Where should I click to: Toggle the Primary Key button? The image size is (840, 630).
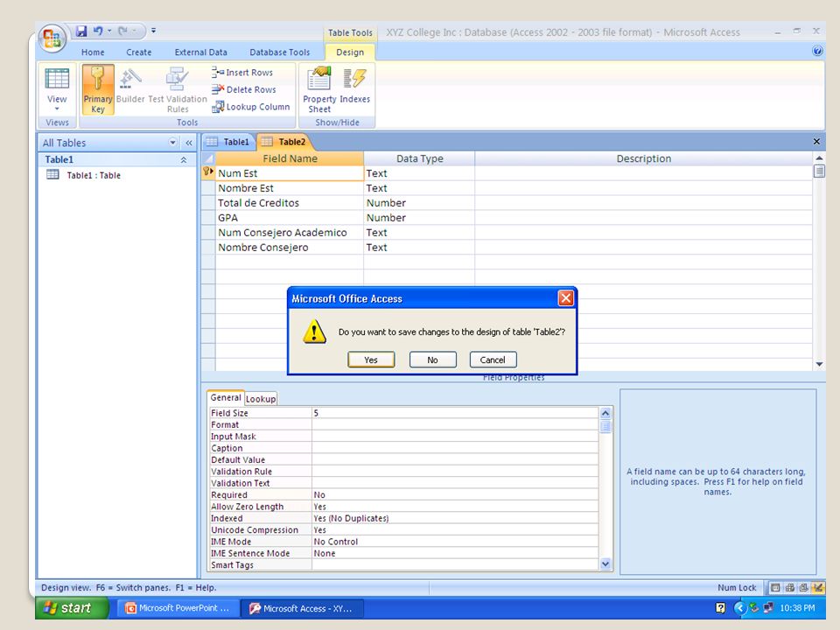coord(98,89)
